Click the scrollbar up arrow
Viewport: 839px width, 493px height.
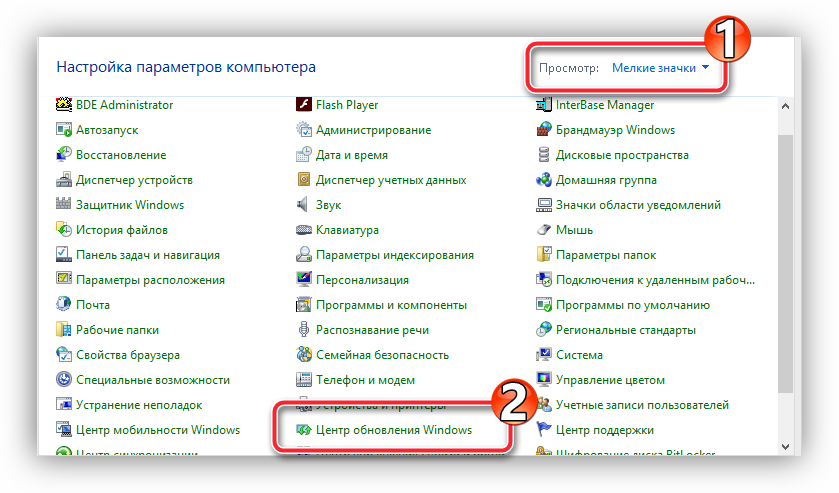[785, 106]
